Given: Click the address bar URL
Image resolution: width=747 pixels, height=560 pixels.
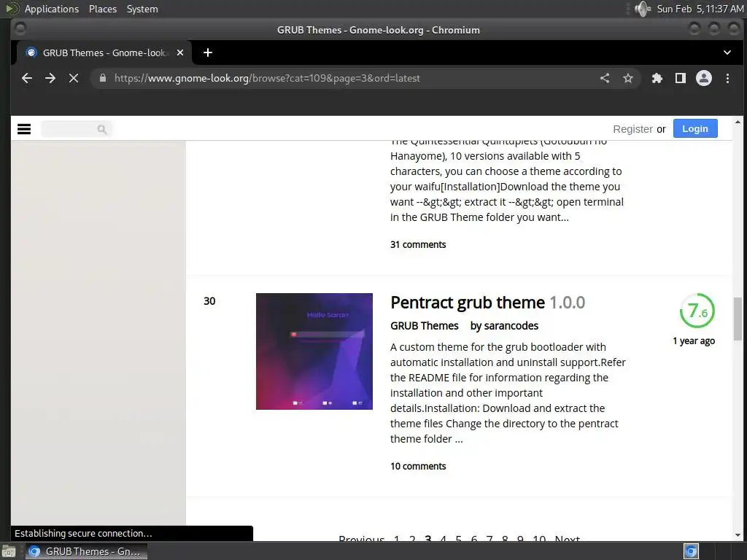Looking at the screenshot, I should point(267,78).
